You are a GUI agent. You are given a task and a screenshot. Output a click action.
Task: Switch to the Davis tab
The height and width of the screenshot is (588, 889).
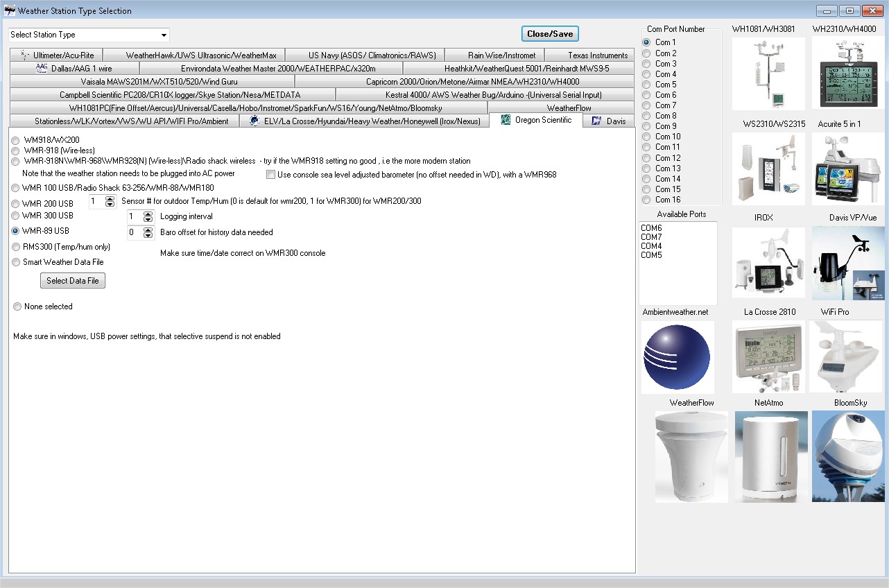608,121
